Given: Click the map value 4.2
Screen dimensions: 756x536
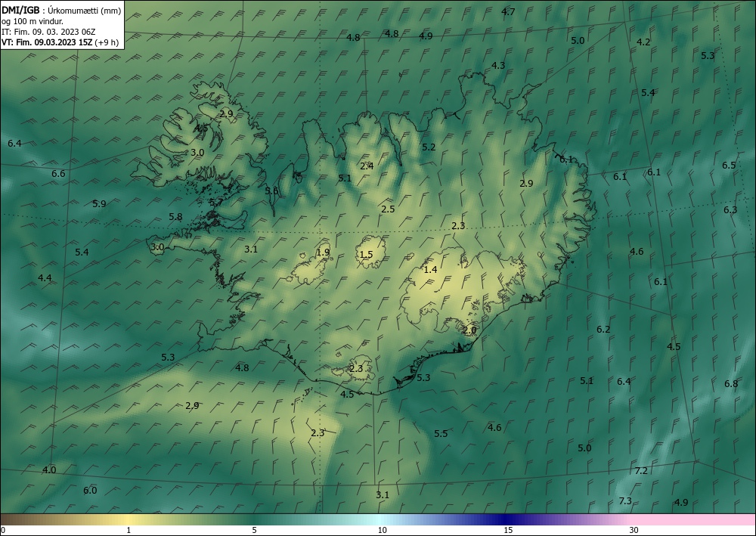Looking at the screenshot, I should coord(643,42).
